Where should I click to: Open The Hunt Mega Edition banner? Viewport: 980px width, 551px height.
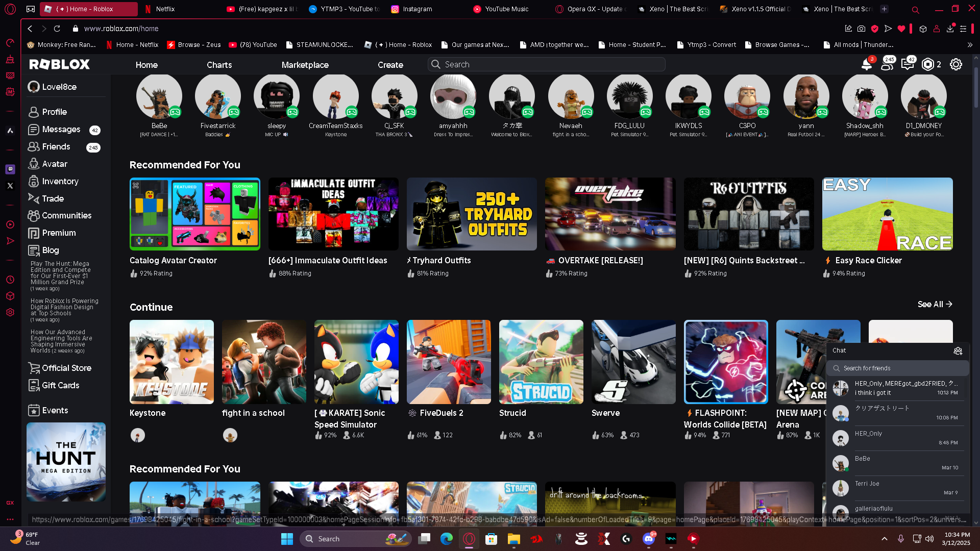66,462
